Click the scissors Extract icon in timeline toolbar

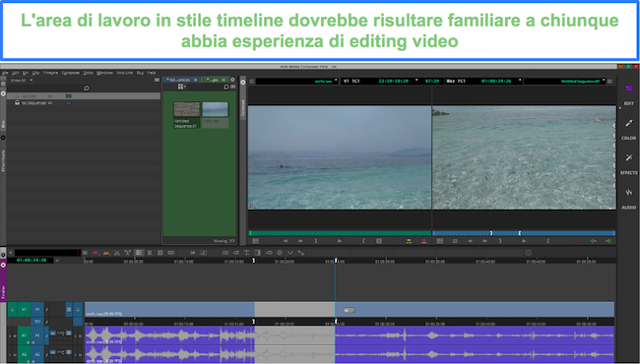pyautogui.click(x=117, y=253)
